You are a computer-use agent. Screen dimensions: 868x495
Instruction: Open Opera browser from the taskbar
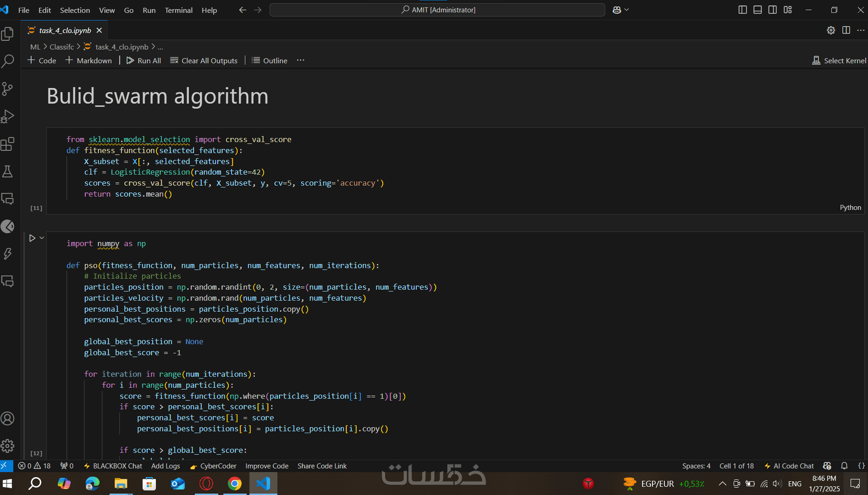click(x=206, y=483)
